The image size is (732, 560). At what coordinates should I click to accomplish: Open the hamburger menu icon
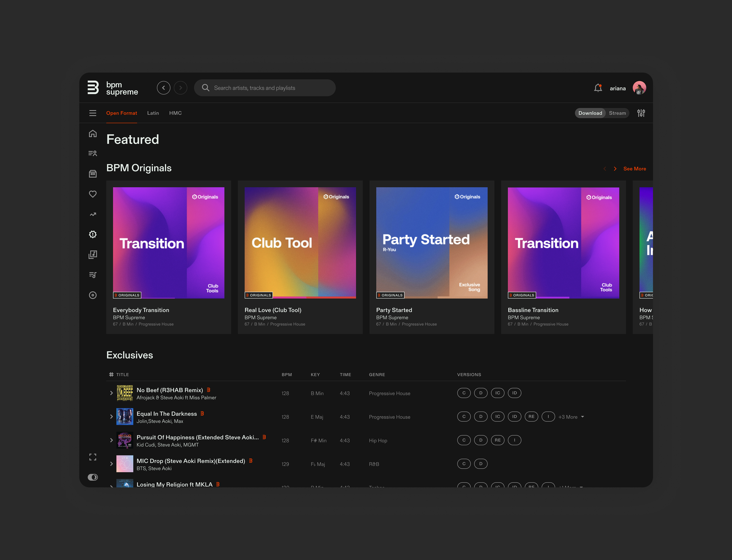point(93,113)
